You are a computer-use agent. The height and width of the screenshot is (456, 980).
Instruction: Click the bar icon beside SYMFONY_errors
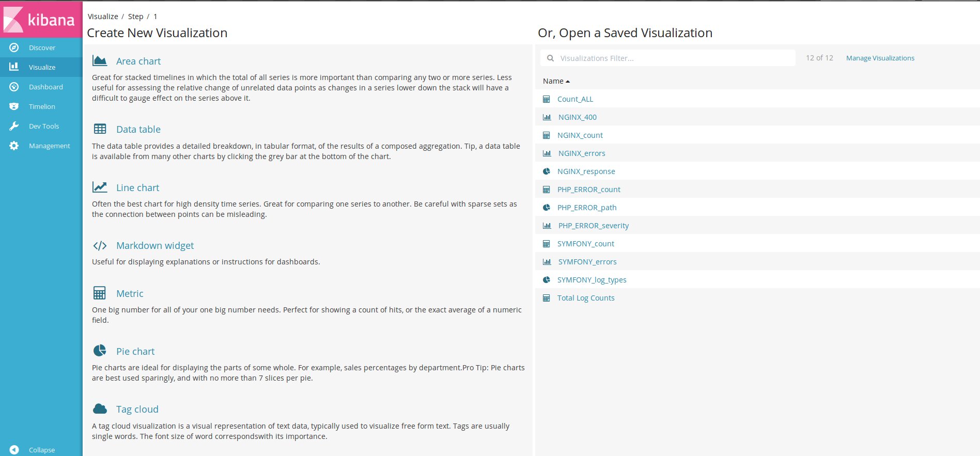click(x=547, y=262)
